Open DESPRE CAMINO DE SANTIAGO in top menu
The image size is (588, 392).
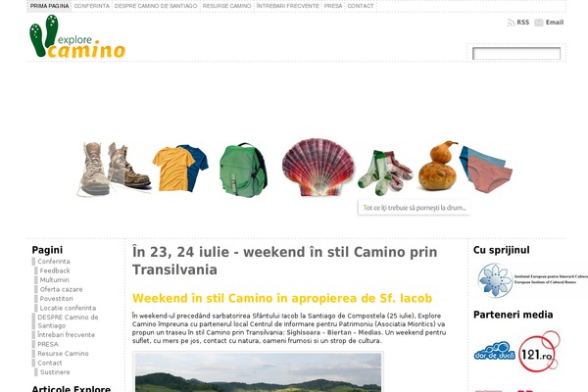click(156, 6)
